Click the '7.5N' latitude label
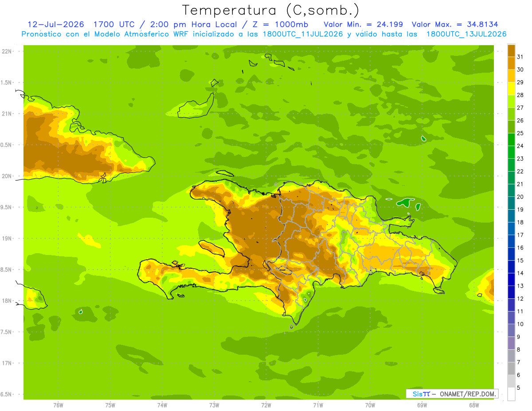Screen dimensions: 532x411 (7, 332)
